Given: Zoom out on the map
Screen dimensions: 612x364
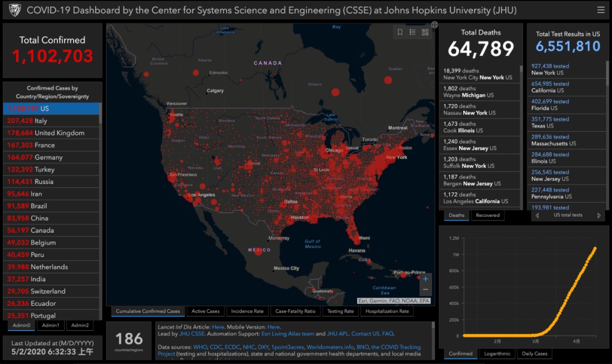Looking at the screenshot, I should [x=426, y=290].
